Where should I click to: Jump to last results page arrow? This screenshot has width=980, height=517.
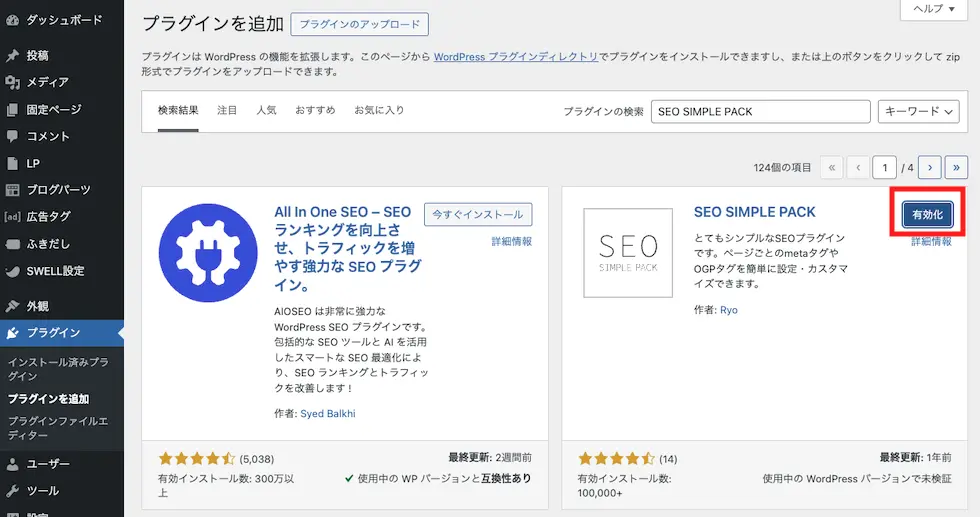956,168
